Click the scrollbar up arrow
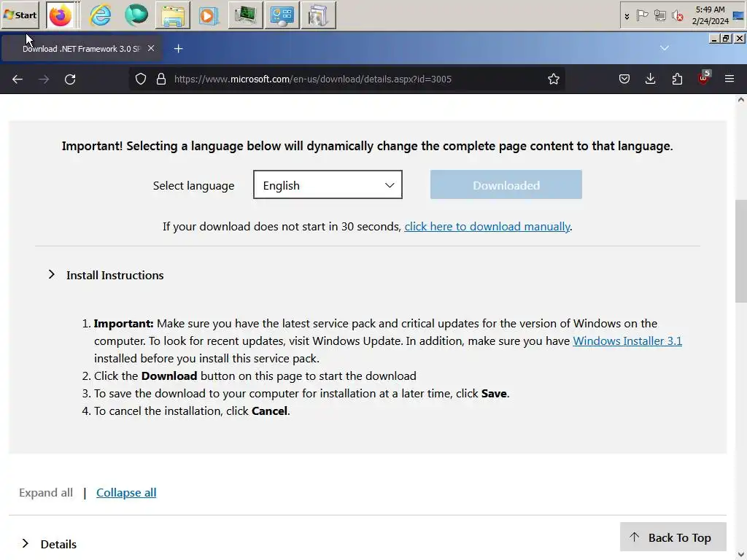Screen dimensions: 747x560 click(741, 99)
